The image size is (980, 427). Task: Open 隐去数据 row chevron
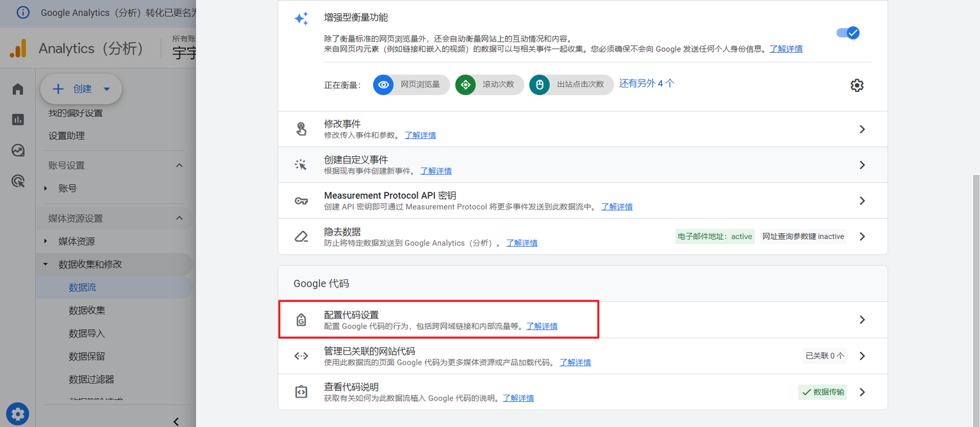[x=862, y=236]
